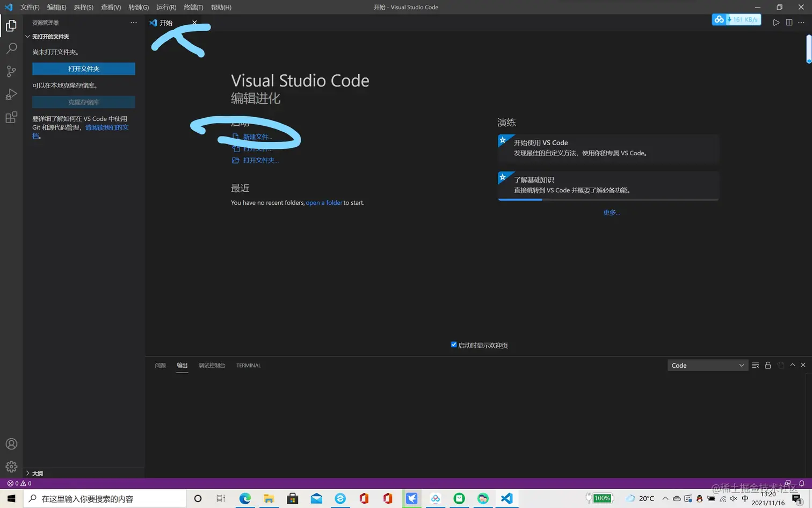The width and height of the screenshot is (812, 508).
Task: Open Microsoft Edge from the taskbar
Action: [245, 498]
